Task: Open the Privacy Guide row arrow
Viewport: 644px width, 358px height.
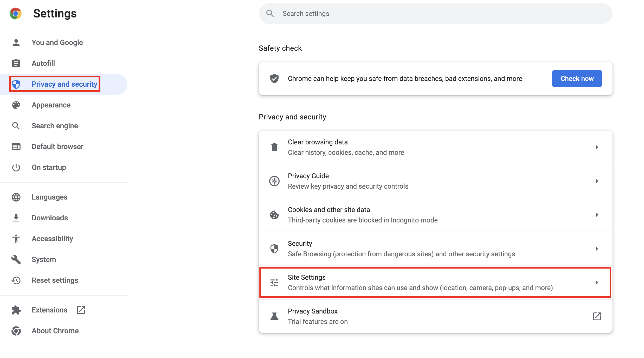Action: tap(597, 181)
